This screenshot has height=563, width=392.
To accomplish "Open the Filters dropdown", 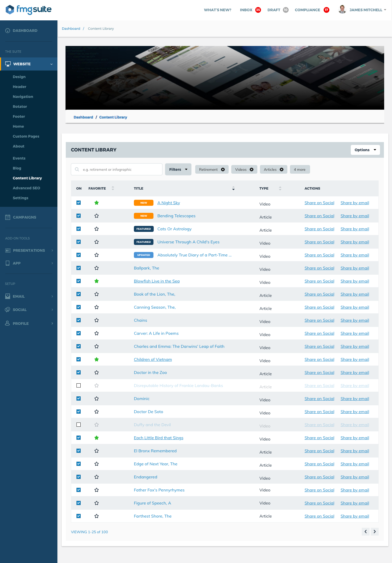I will tap(178, 169).
